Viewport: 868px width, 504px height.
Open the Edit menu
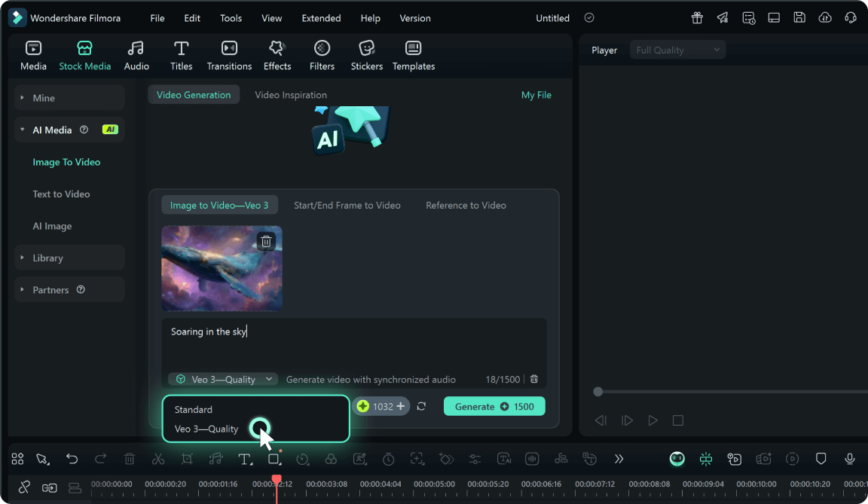click(192, 18)
